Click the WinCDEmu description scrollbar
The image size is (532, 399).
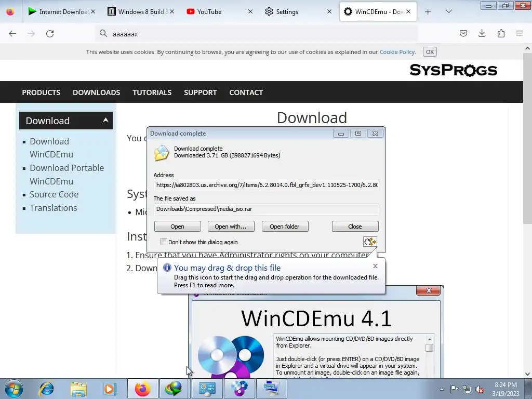430,348
